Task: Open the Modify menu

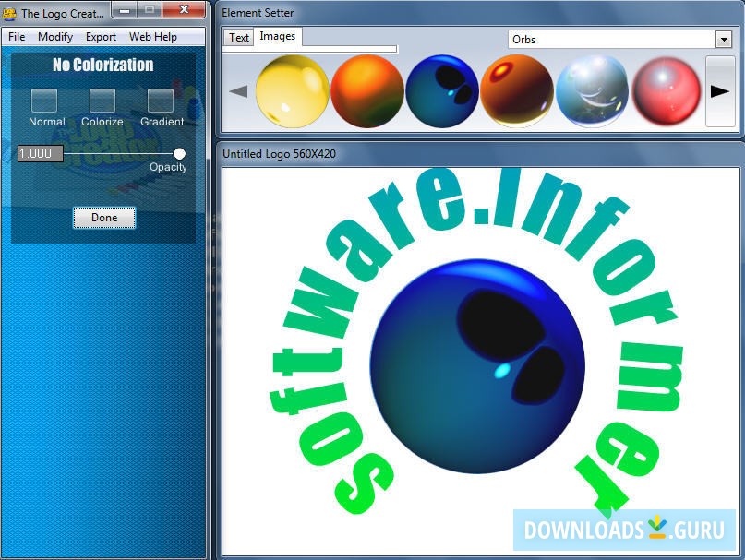Action: point(55,37)
